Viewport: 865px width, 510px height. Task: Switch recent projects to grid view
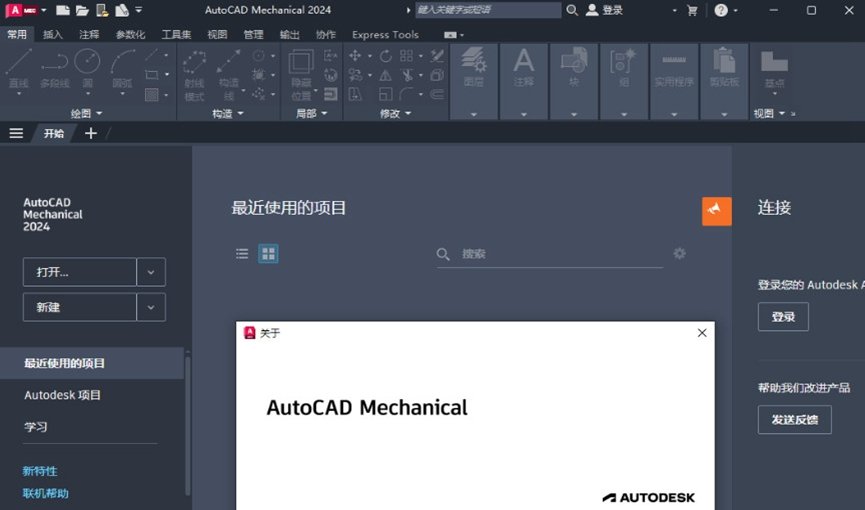pos(269,253)
